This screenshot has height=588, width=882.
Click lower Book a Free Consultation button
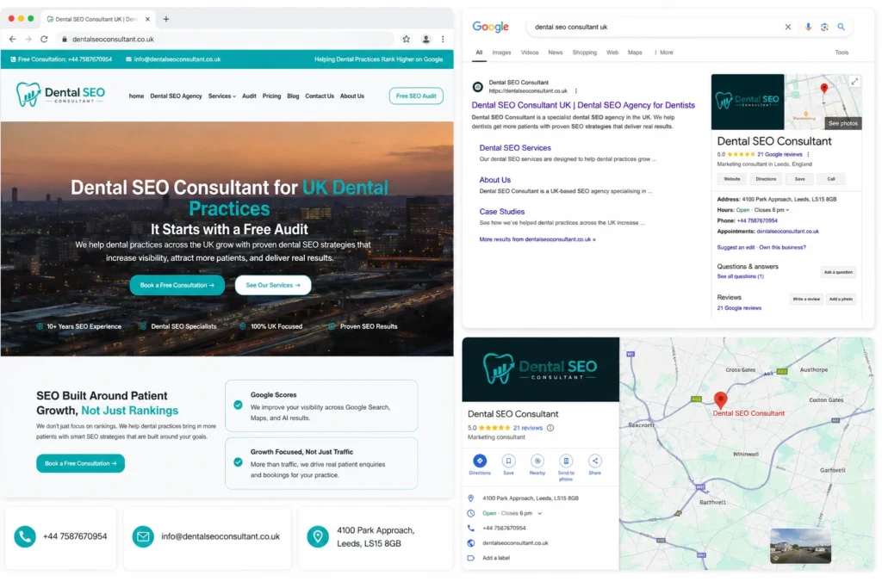pyautogui.click(x=80, y=463)
